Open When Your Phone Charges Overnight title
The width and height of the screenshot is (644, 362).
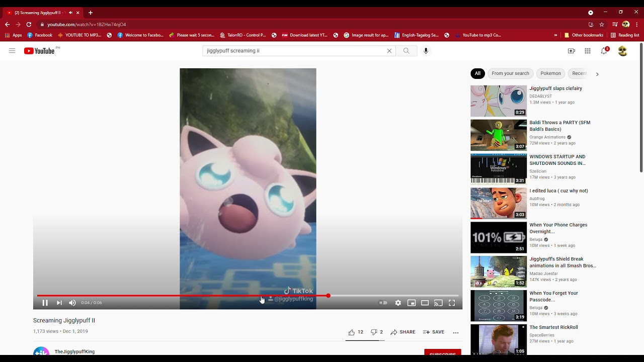[558, 228]
